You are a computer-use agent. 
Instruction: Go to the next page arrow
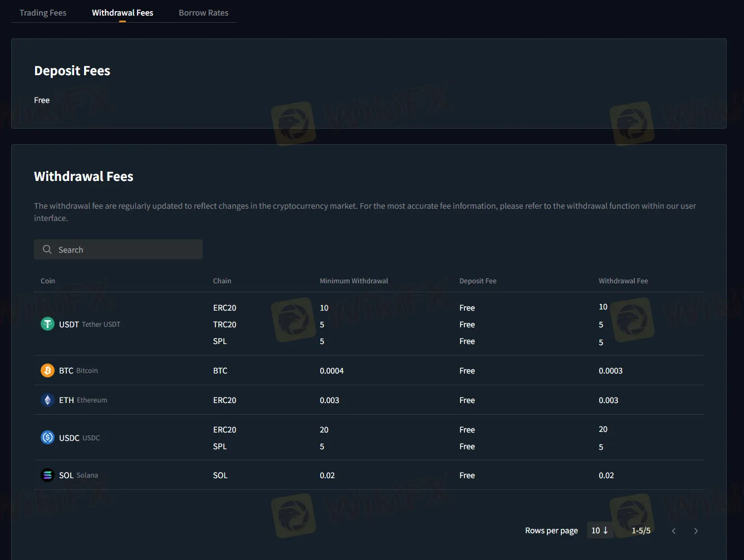point(696,531)
